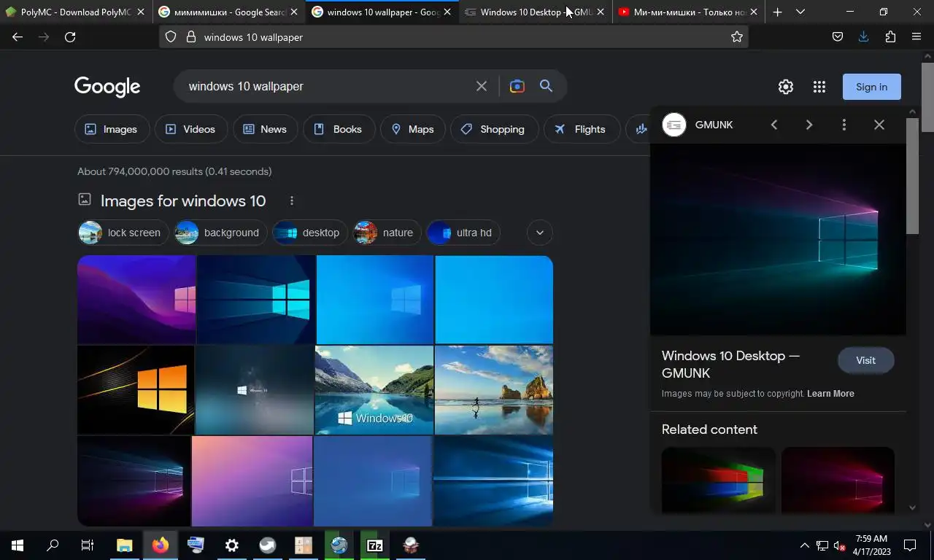Screen dimensions: 934x560
Task: Open File Explorer from taskbar
Action: click(x=125, y=545)
